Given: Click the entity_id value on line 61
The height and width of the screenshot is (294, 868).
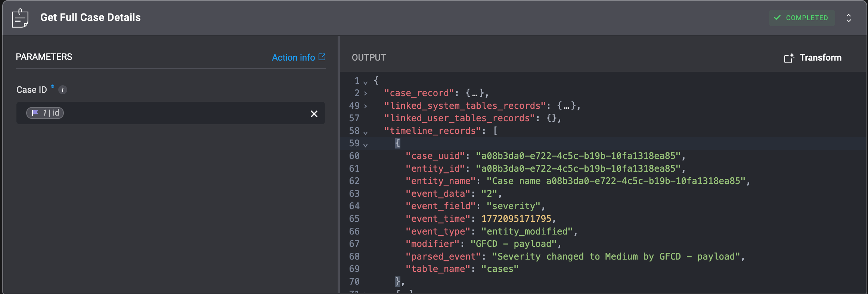Looking at the screenshot, I should [578, 169].
